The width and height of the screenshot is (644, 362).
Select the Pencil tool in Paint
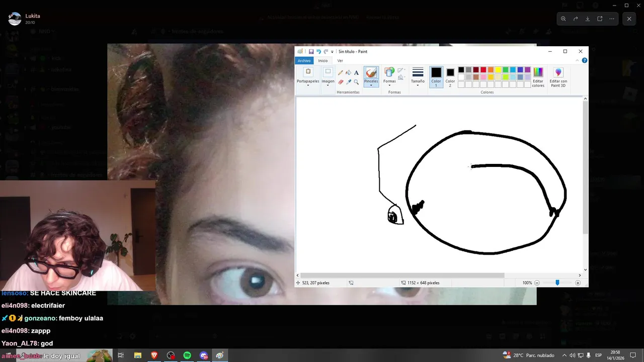pos(341,73)
